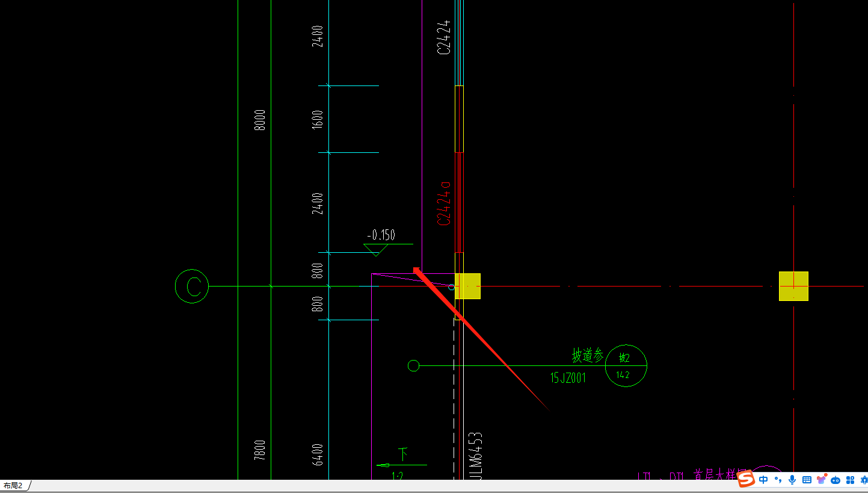Select the small green leader circle
This screenshot has width=868, height=493.
point(413,365)
